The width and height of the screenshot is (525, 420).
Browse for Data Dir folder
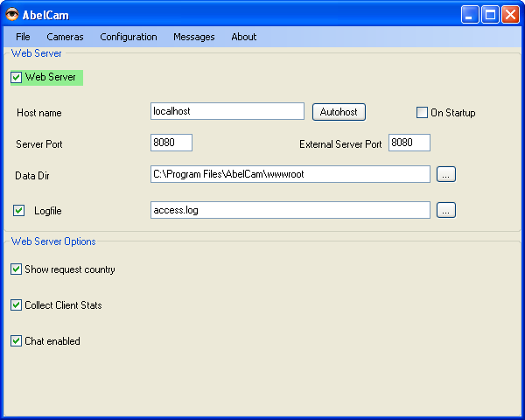tap(446, 174)
